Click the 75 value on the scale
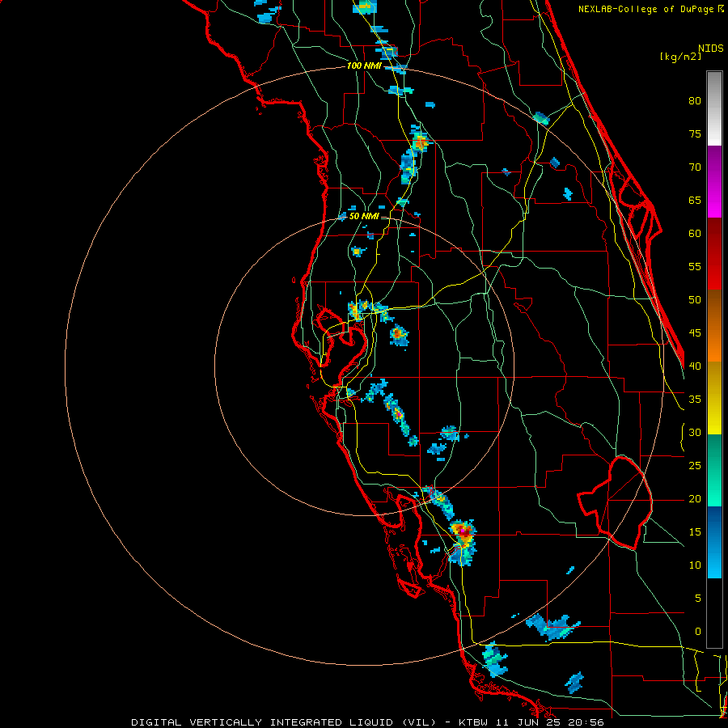Screen dimensions: 728x728 click(x=695, y=133)
